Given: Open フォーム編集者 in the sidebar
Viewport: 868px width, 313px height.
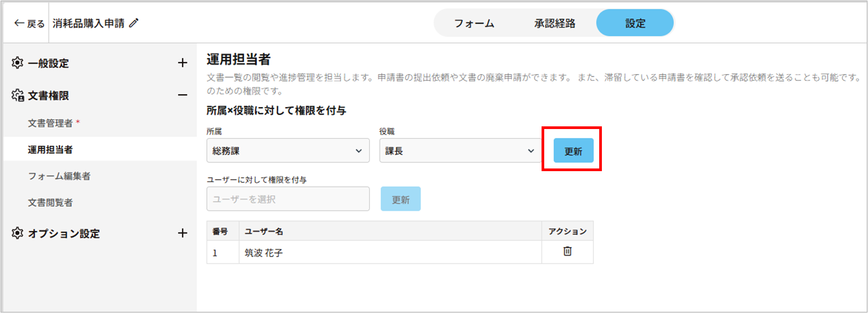Looking at the screenshot, I should click(x=59, y=176).
